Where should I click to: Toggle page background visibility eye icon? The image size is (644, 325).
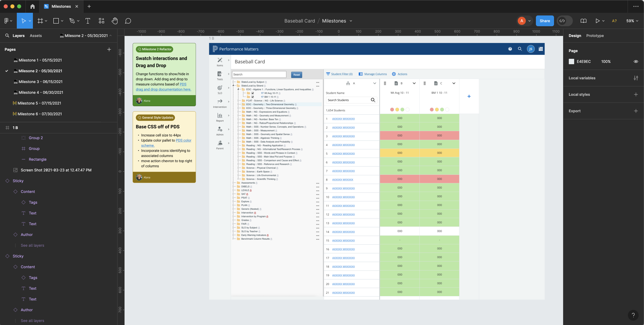click(636, 62)
